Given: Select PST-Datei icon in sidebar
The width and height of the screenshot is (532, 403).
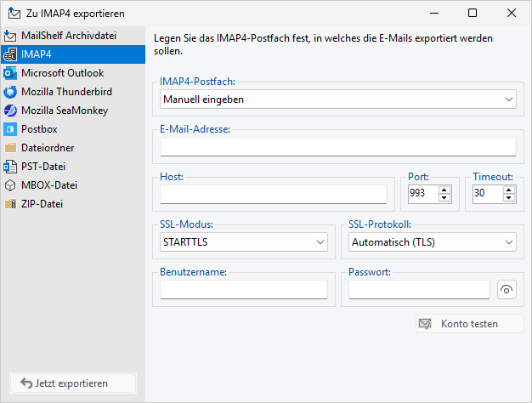Looking at the screenshot, I should pyautogui.click(x=10, y=167).
